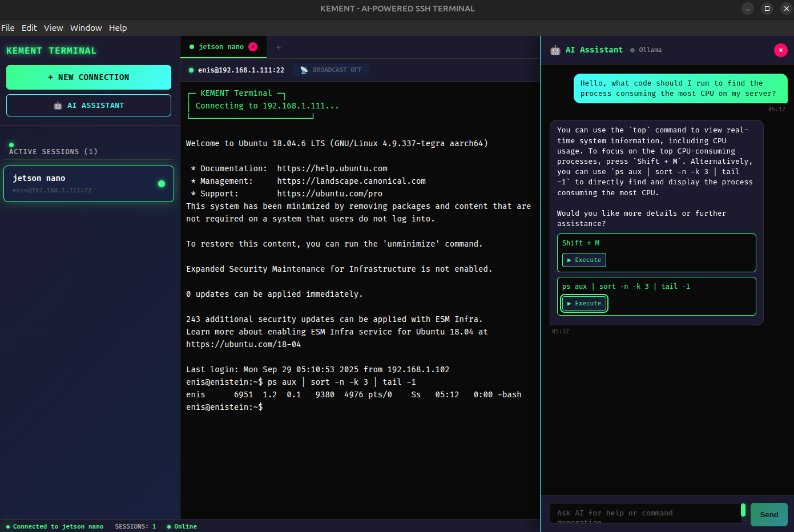Click the 'Welcome to Ubuntu 18.04.6 LTS' line
Viewport: 794px width, 532px height.
337,143
